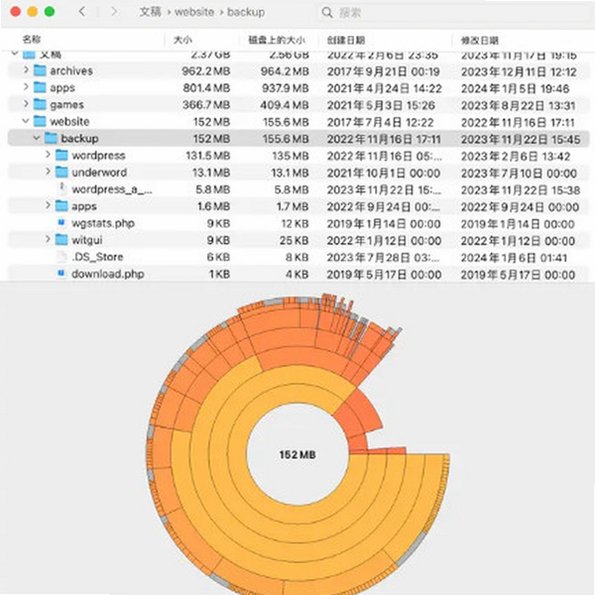Click the .DS_Store file icon
Screen dimensions: 595x595
61,257
